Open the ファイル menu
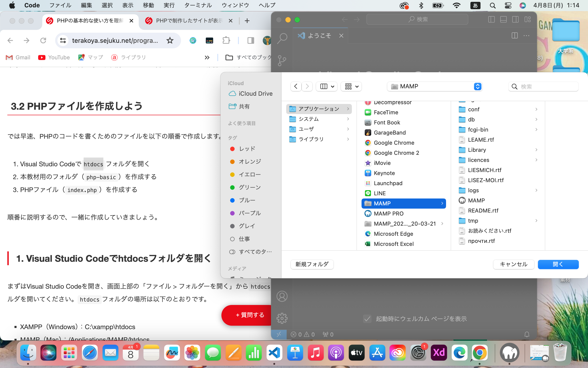Screen dimensions: 588x368 click(60, 5)
